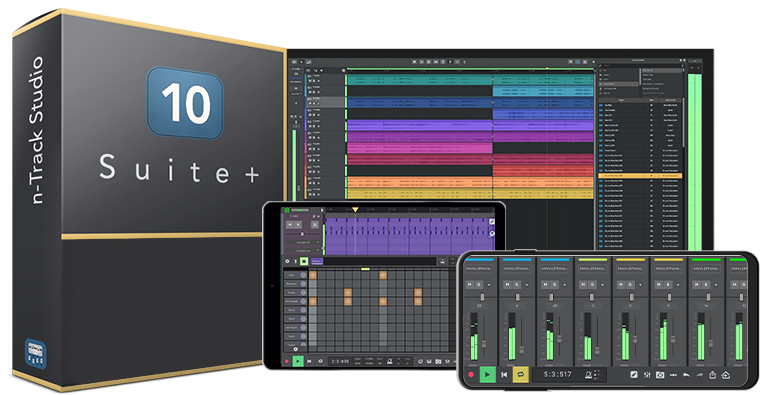Mute the first mixer channel with its M button
Screen dimensions: 765x395
(x=470, y=285)
